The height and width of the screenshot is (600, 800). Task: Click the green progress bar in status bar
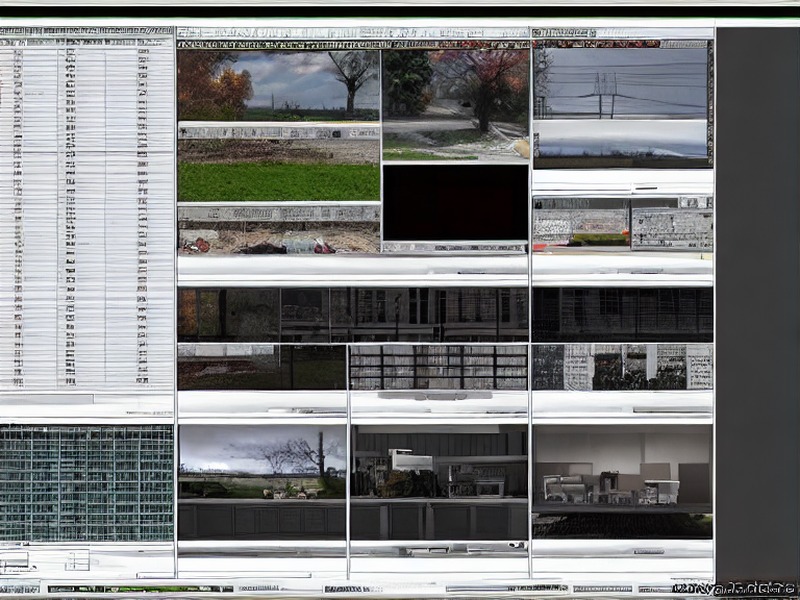coord(140,589)
